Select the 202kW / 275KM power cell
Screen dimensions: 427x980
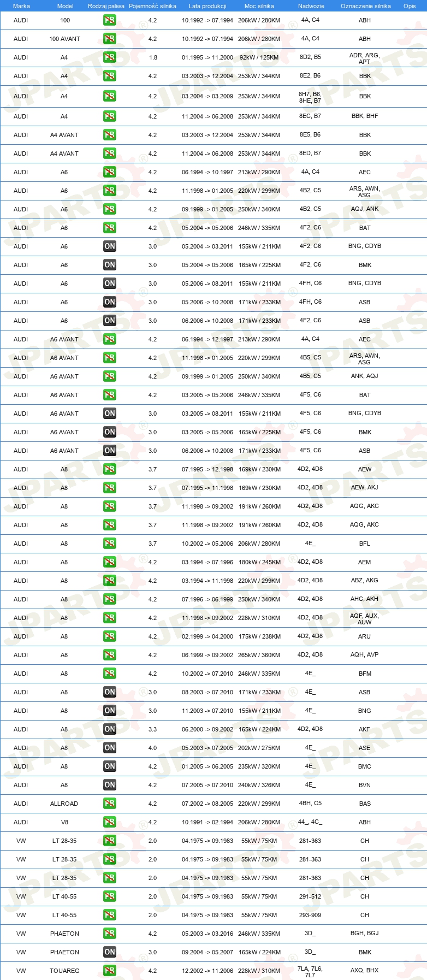coord(259,748)
